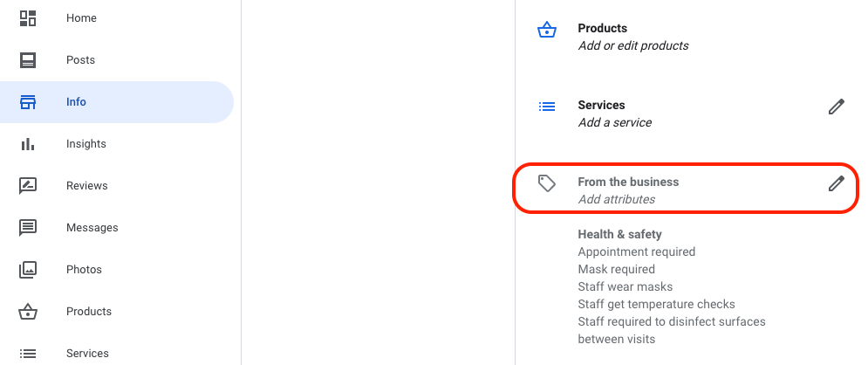Click the Health & safety heading
The height and width of the screenshot is (365, 868).
(619, 234)
